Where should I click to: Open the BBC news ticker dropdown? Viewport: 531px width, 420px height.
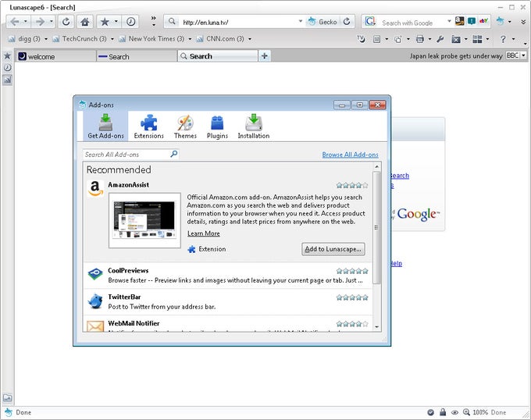pyautogui.click(x=523, y=55)
